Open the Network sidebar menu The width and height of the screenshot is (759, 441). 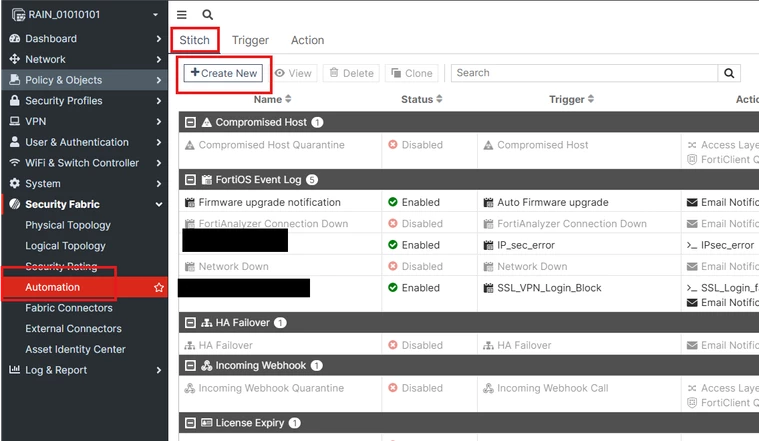(x=85, y=59)
